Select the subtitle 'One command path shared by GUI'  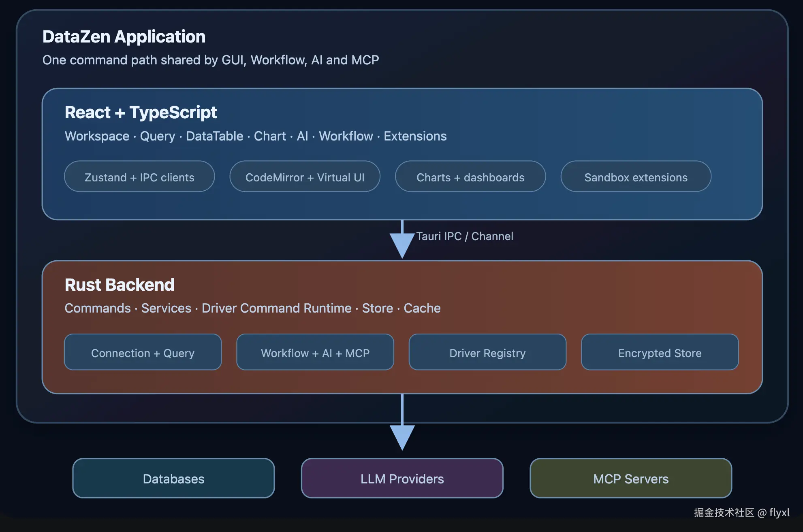[211, 60]
